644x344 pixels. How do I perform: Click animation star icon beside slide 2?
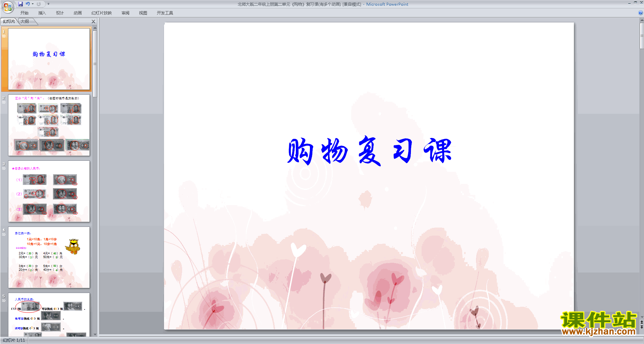tap(4, 102)
